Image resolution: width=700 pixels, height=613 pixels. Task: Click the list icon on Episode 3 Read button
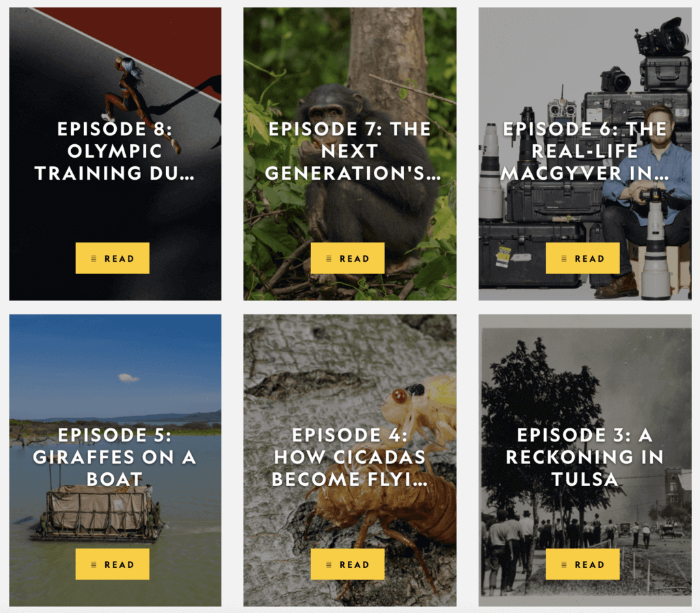(x=564, y=564)
